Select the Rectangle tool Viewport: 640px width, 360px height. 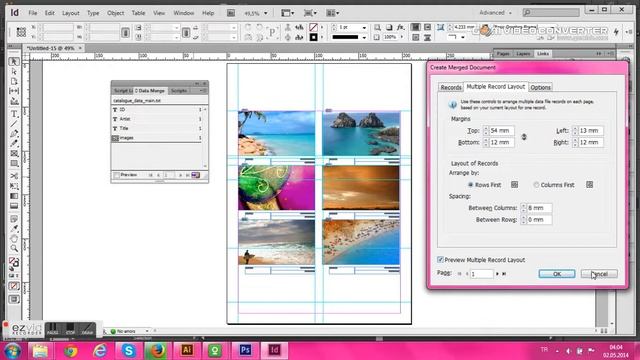click(x=14, y=163)
